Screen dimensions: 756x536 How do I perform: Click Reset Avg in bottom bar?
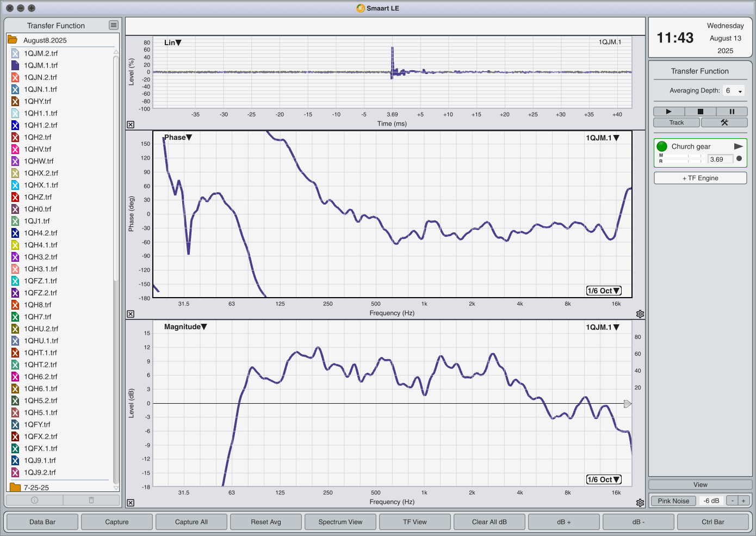pos(266,522)
